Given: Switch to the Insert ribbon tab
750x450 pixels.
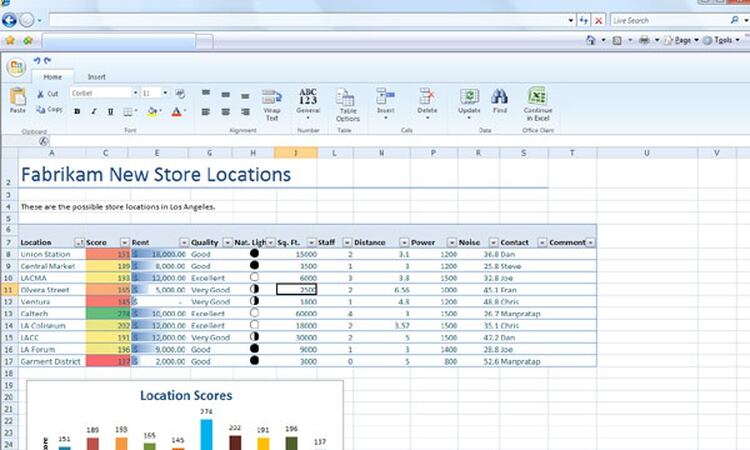Looking at the screenshot, I should pyautogui.click(x=97, y=76).
